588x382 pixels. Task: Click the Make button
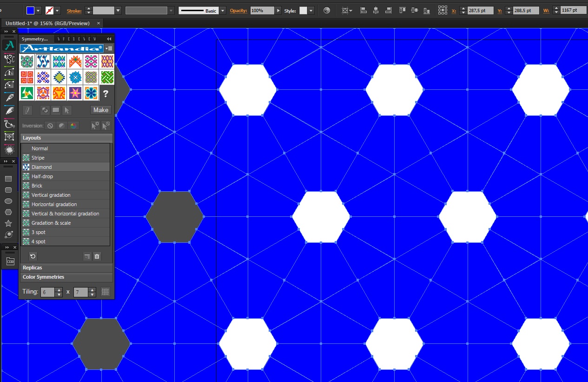click(x=101, y=110)
